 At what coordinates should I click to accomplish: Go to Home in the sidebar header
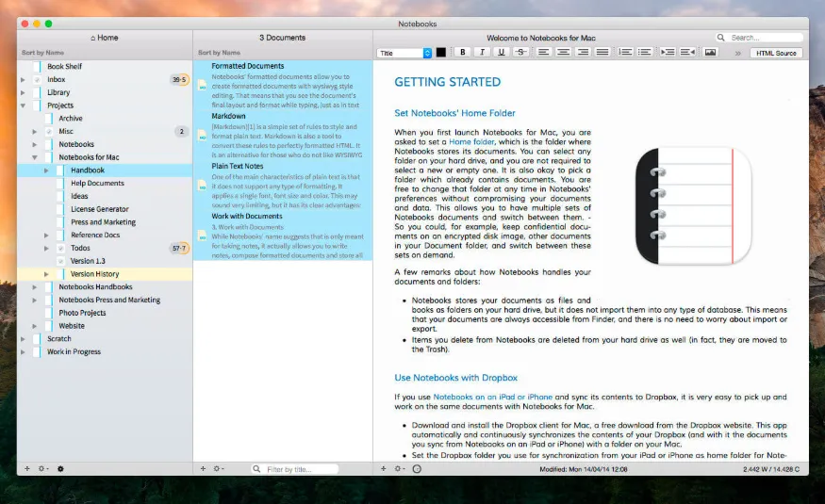click(104, 38)
